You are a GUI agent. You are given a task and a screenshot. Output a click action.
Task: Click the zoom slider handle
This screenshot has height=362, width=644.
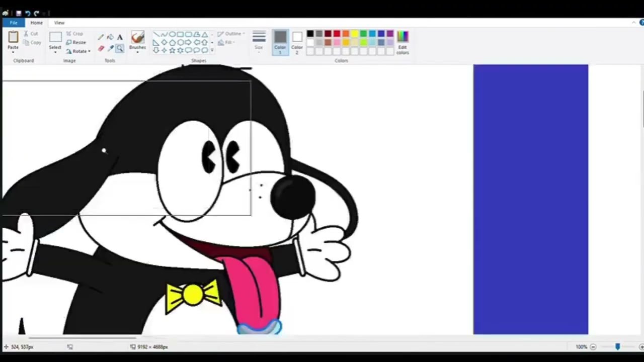click(617, 347)
